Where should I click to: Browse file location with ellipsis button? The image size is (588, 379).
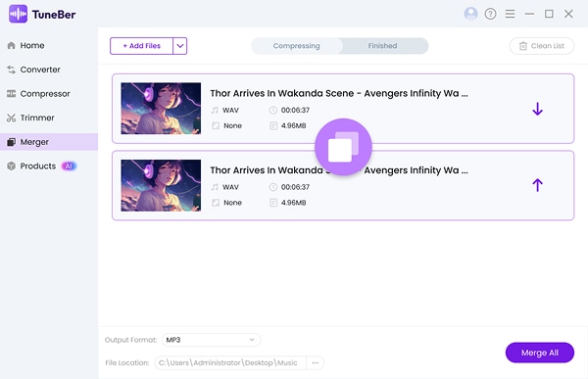pyautogui.click(x=315, y=362)
